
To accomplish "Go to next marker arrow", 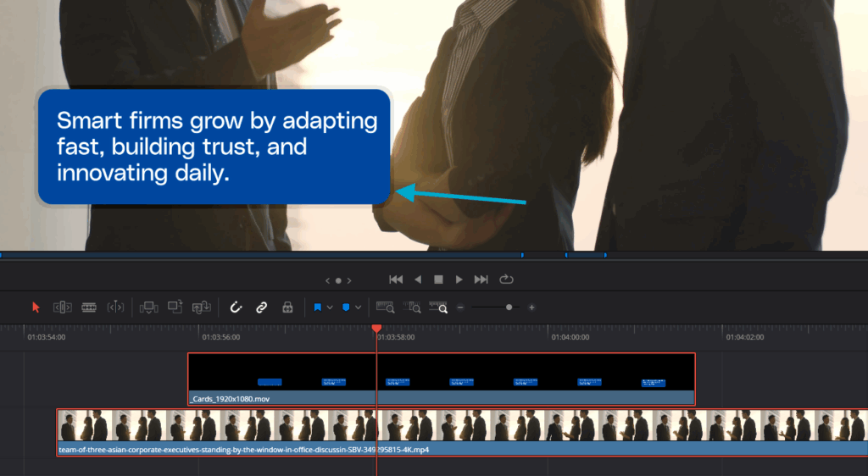I will coord(349,281).
